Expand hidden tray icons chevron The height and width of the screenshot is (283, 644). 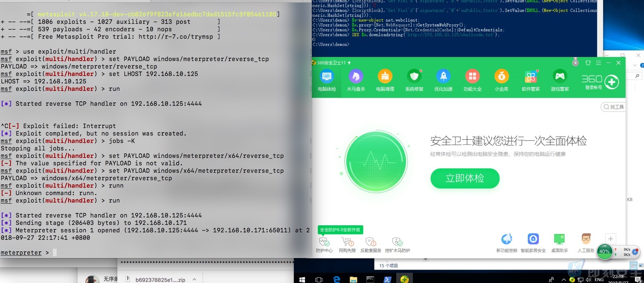point(564,280)
